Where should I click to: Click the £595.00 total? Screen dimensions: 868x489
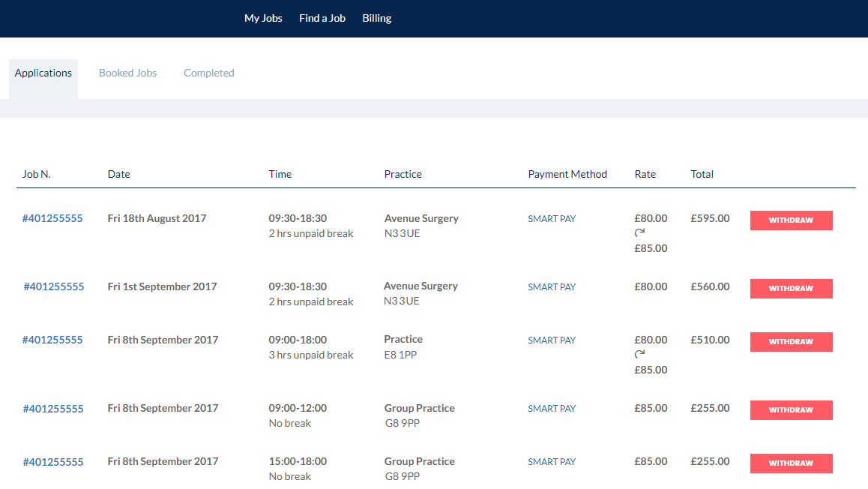point(711,218)
